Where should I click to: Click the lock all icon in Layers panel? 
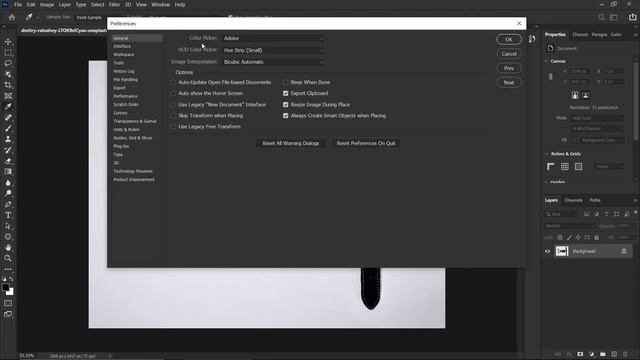coord(597,237)
